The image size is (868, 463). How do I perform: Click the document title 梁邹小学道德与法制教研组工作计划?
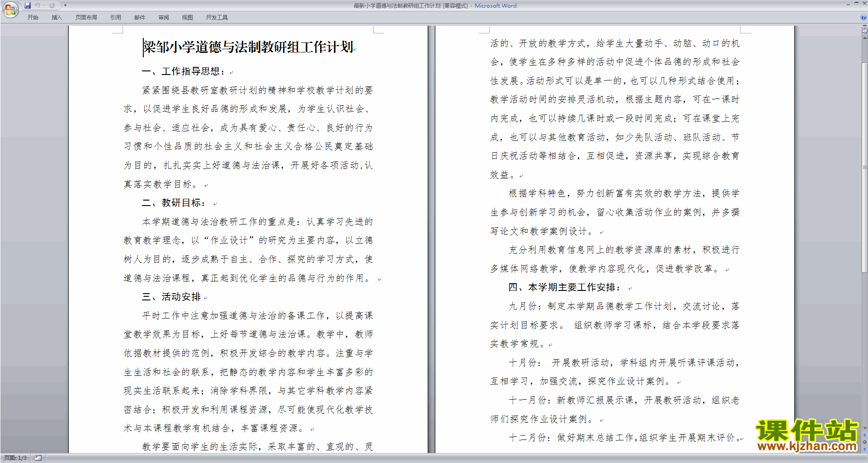coord(248,47)
